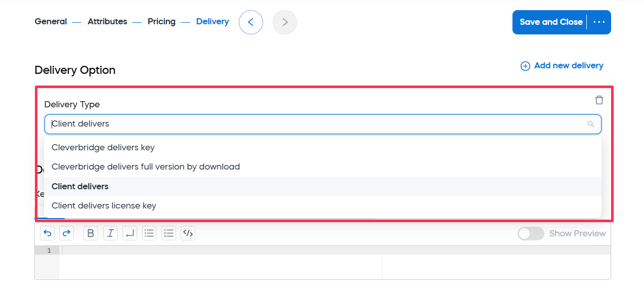Click Add new delivery link
This screenshot has height=291, width=644.
562,66
